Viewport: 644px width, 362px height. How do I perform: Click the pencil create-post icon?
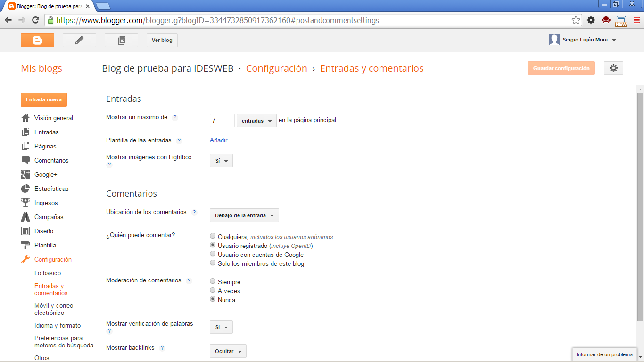tap(79, 40)
